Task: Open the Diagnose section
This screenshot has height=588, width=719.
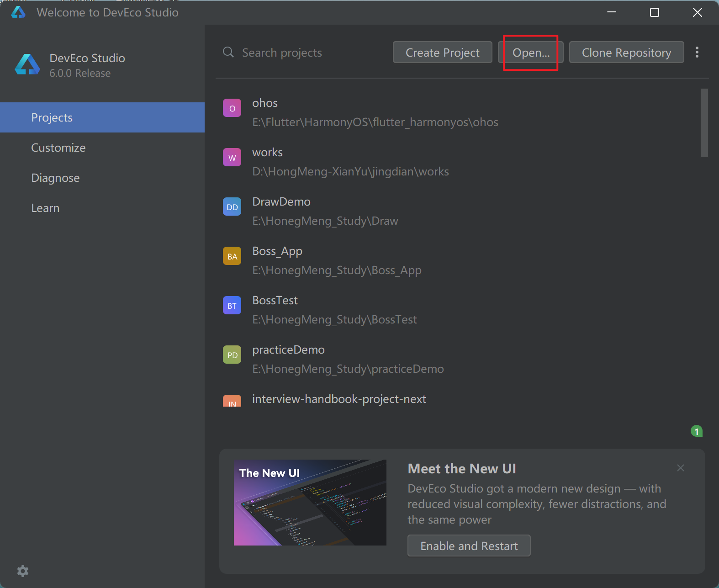Action: 102,178
